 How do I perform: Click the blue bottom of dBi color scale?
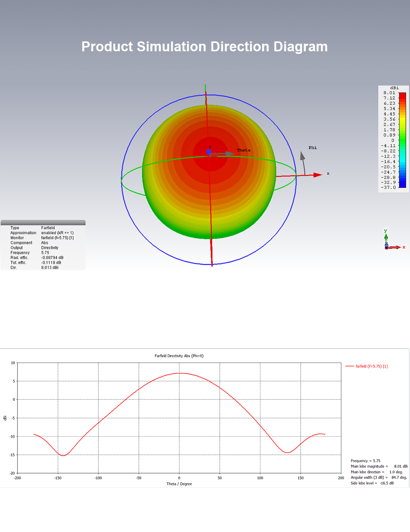point(402,182)
